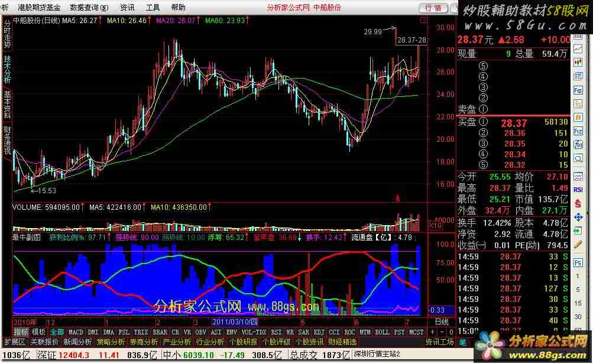This screenshot has height=364, width=593.
Task: Click the F5 icon in right toolbar
Action: [578, 263]
